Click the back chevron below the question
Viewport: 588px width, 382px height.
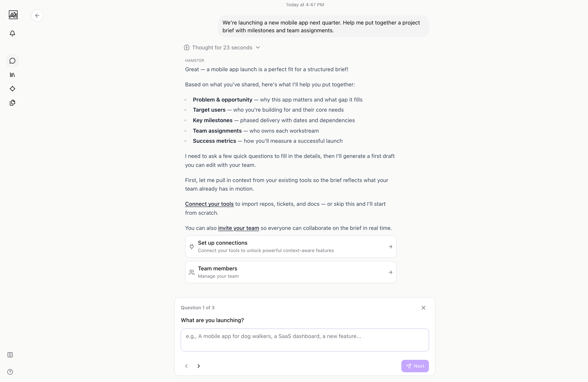pos(186,366)
